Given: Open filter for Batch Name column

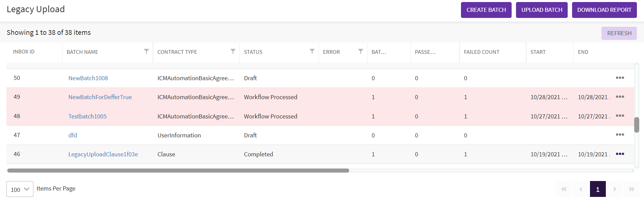Looking at the screenshot, I should (x=146, y=51).
